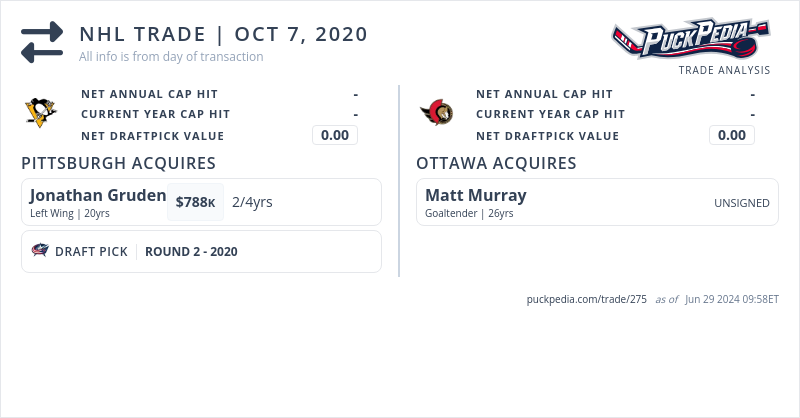Open the puckpedia.com/trade/275 link
Image resolution: width=800 pixels, height=418 pixels.
[x=587, y=299]
